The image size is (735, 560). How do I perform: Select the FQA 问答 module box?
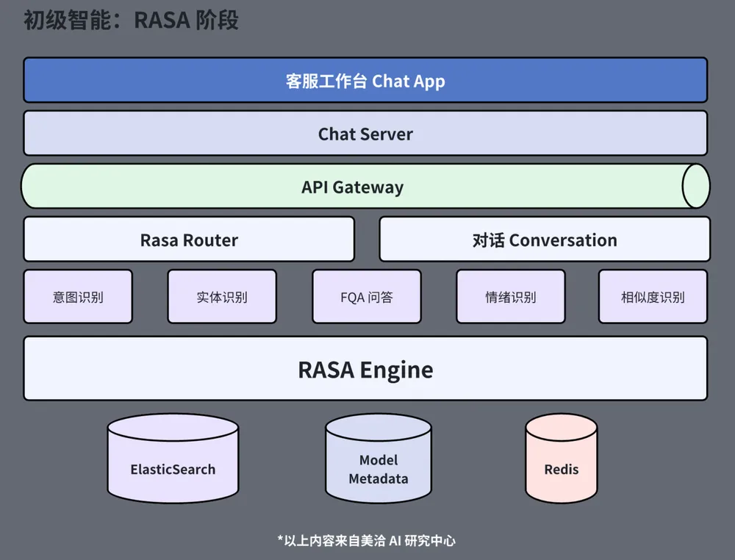(x=367, y=297)
